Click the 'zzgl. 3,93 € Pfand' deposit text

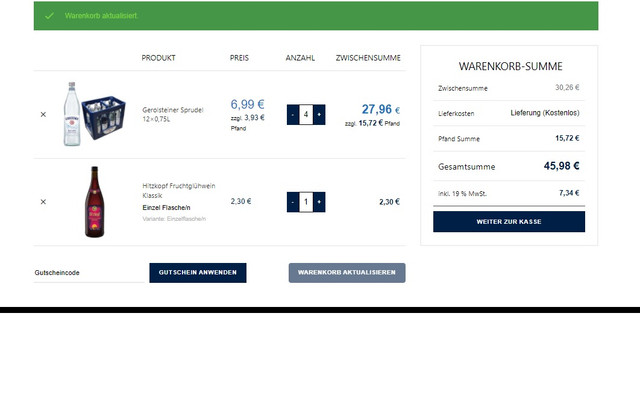coord(247,123)
